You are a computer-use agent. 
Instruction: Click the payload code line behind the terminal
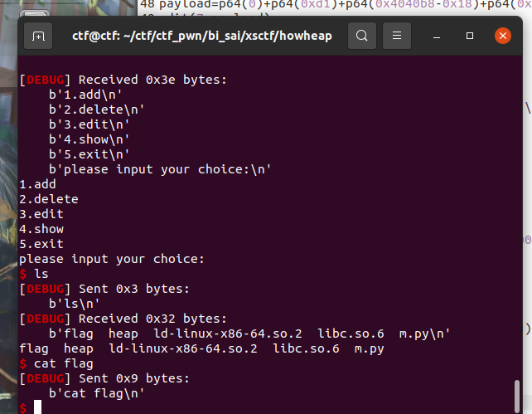pos(336,5)
